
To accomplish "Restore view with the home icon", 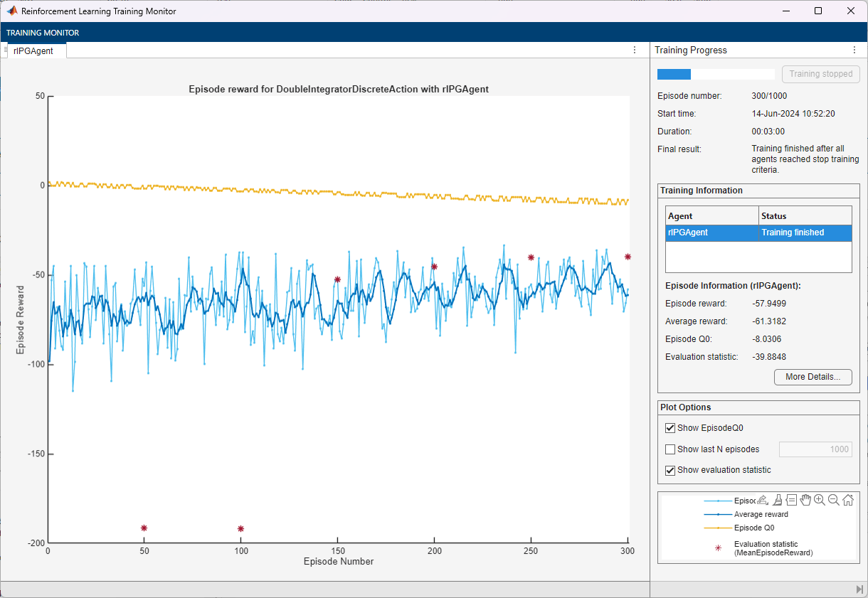I will [x=848, y=500].
